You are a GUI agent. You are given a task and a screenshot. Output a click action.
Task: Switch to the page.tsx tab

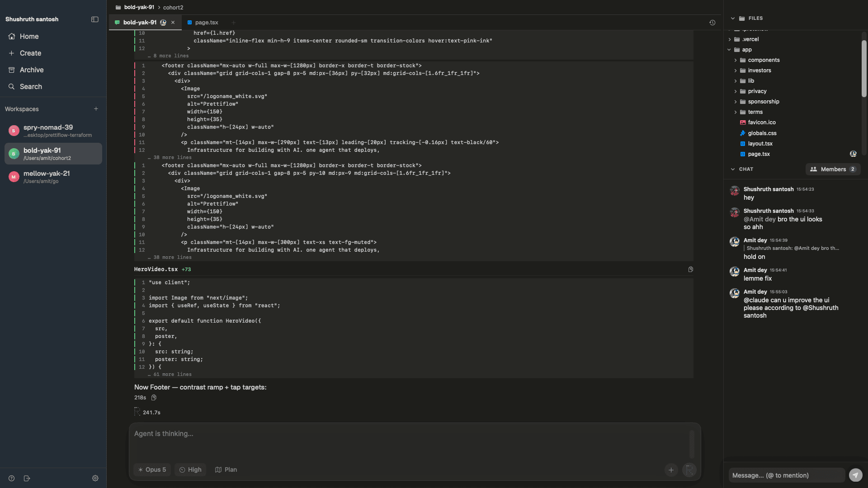pyautogui.click(x=203, y=22)
